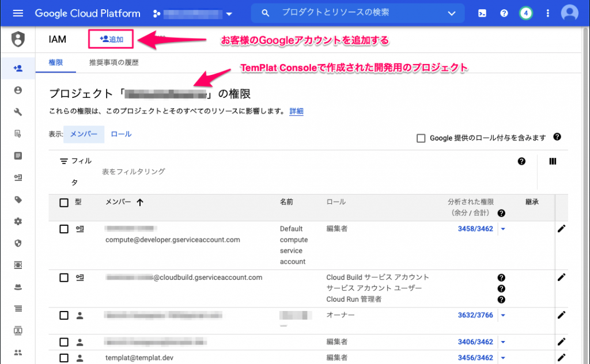Switch to the 権限 tab
Screen dimensions: 590x364
pos(56,62)
